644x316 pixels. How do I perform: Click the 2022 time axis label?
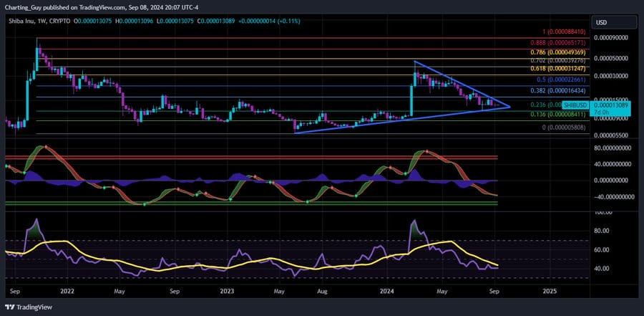[68, 292]
